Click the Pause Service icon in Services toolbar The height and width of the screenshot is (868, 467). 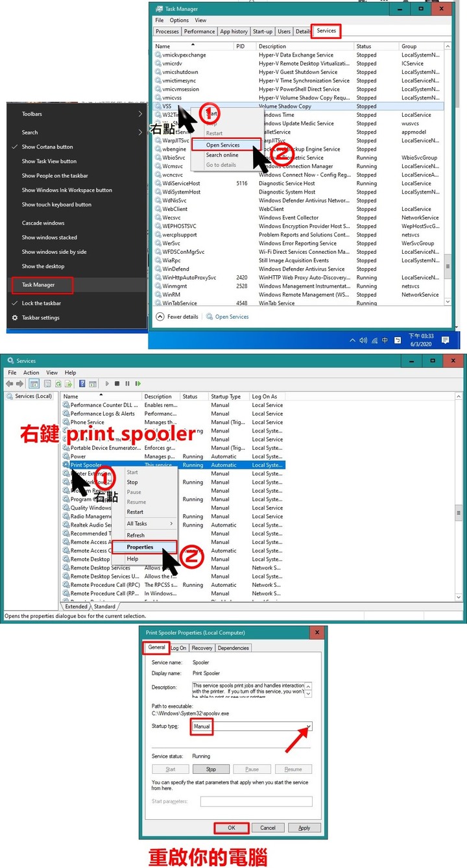tap(126, 384)
